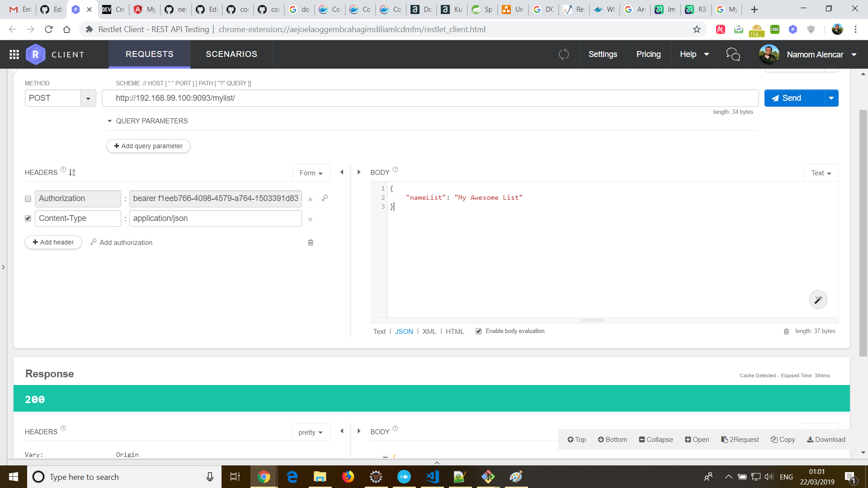Click Add query parameter button
This screenshot has width=868, height=488.
[x=148, y=146]
